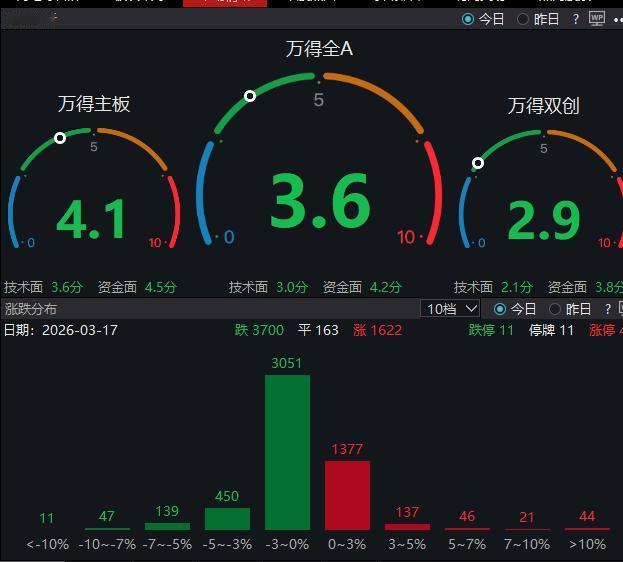Click the WP monitor icon at top right

click(597, 19)
